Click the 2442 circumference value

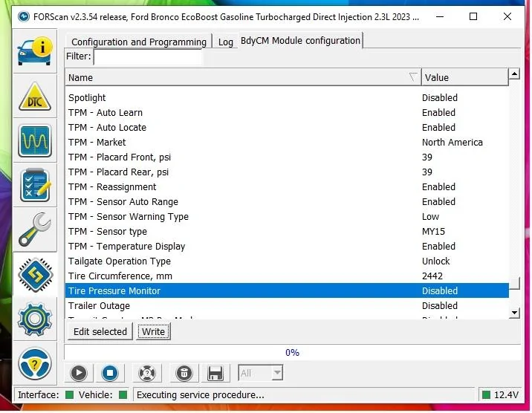point(432,276)
